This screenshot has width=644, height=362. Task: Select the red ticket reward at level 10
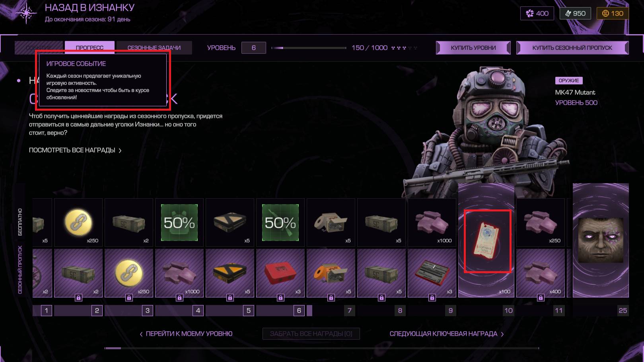click(x=487, y=241)
